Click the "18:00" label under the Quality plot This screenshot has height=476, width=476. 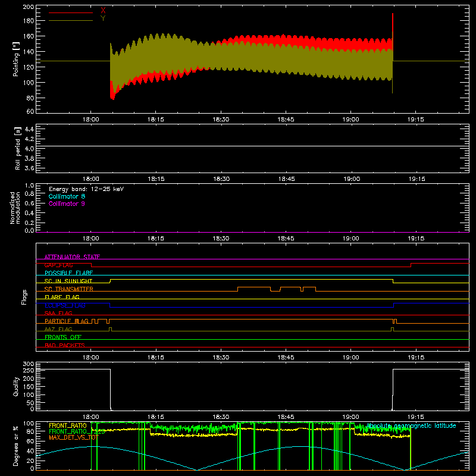click(x=91, y=417)
